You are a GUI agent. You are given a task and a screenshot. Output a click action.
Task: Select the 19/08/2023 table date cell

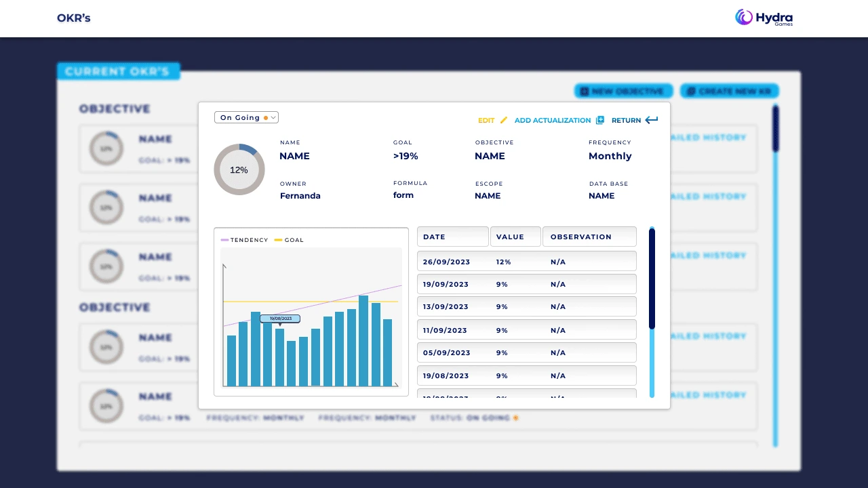(x=446, y=375)
